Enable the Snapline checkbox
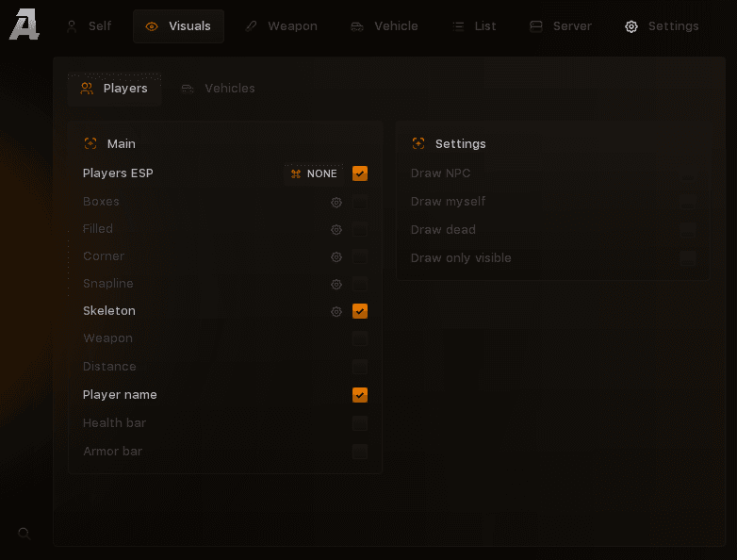Screen dimensions: 737x560 point(360,284)
